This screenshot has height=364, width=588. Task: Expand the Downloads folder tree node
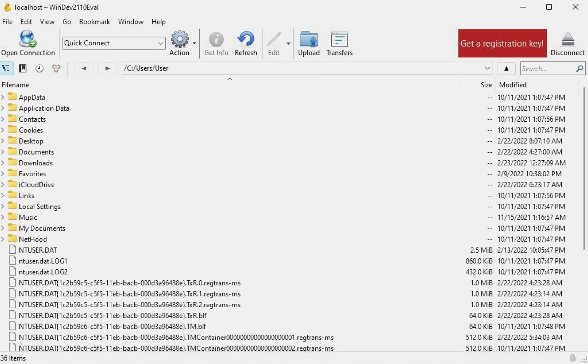click(3, 163)
